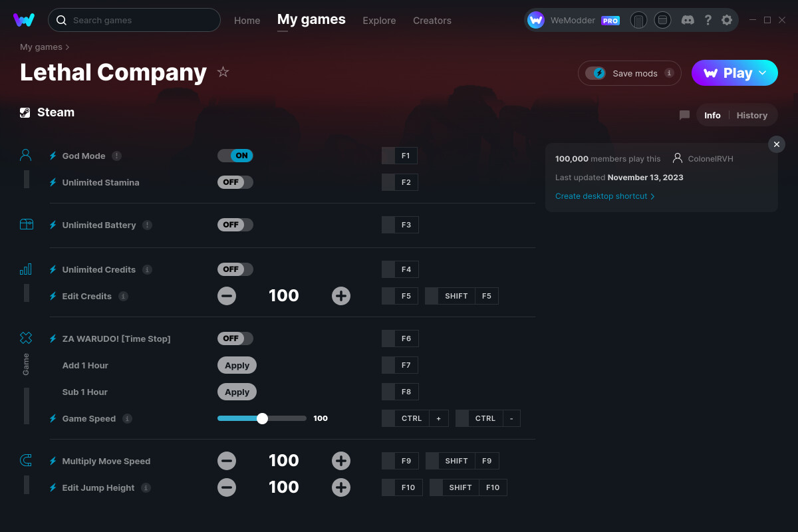
Task: Increase Edit Jump Height value
Action: (x=341, y=487)
